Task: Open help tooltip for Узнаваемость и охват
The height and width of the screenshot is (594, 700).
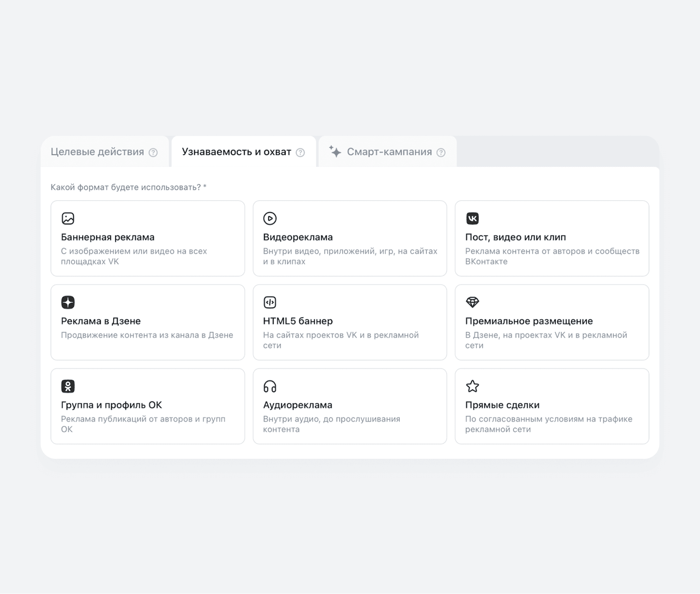Action: click(300, 152)
